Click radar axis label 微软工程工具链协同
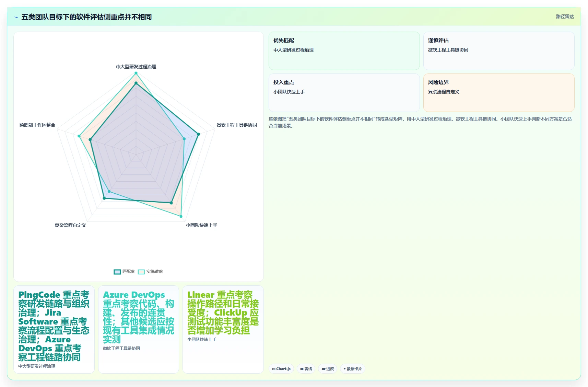The width and height of the screenshot is (588, 387). tap(237, 125)
